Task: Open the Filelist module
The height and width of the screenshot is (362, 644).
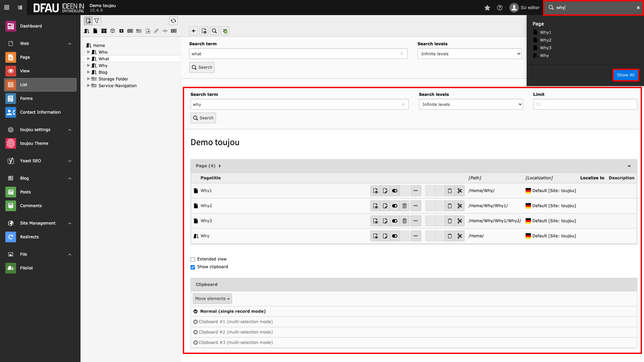Action: [x=26, y=268]
